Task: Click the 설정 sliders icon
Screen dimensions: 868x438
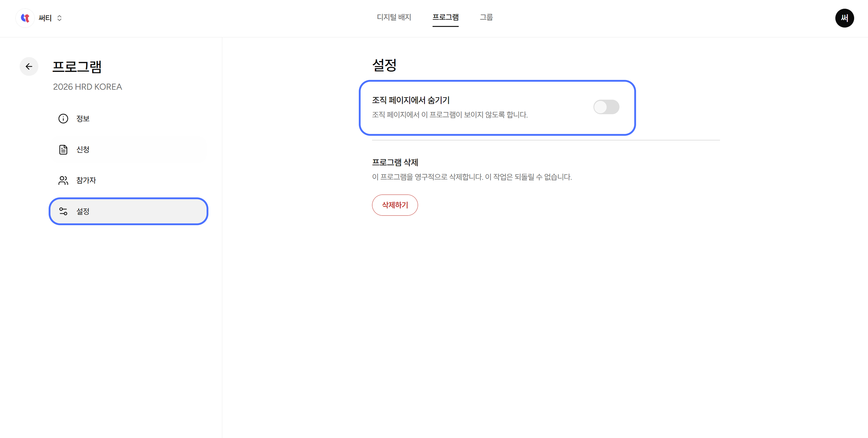Action: click(63, 211)
